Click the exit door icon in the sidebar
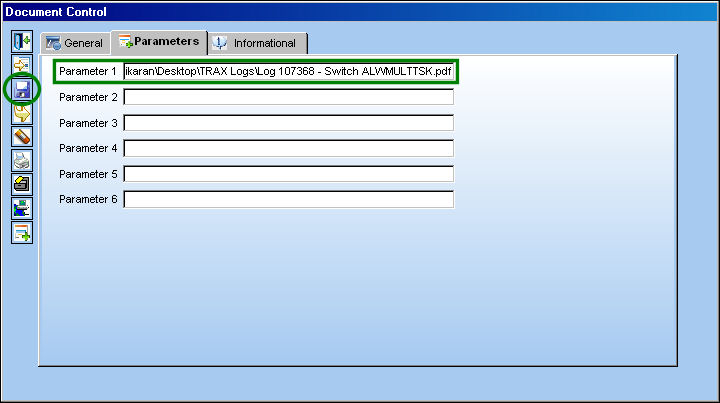720x403 pixels. point(22,41)
